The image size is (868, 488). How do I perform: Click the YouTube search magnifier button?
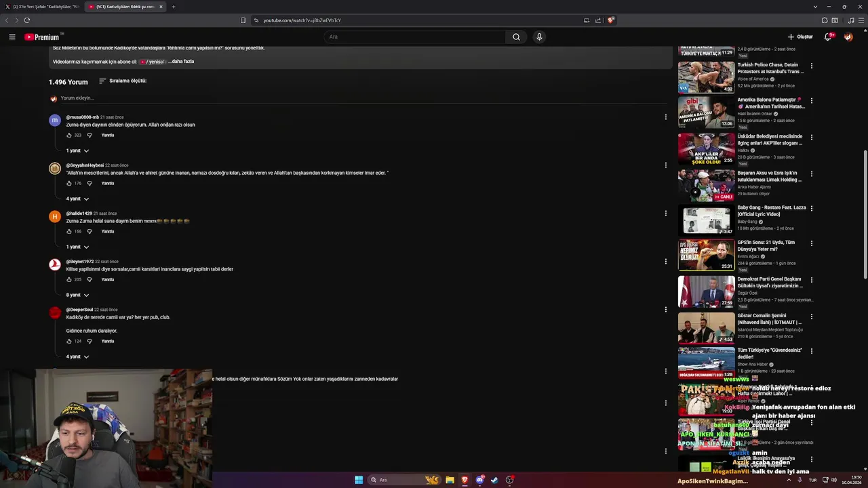pos(516,37)
